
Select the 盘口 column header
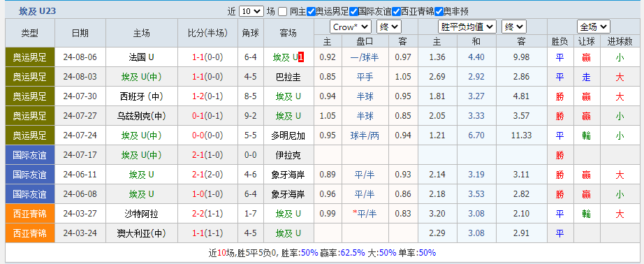[x=365, y=41]
